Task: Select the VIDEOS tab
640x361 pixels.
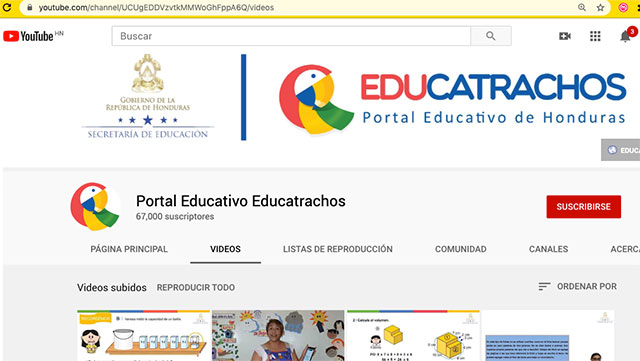Action: pos(225,249)
